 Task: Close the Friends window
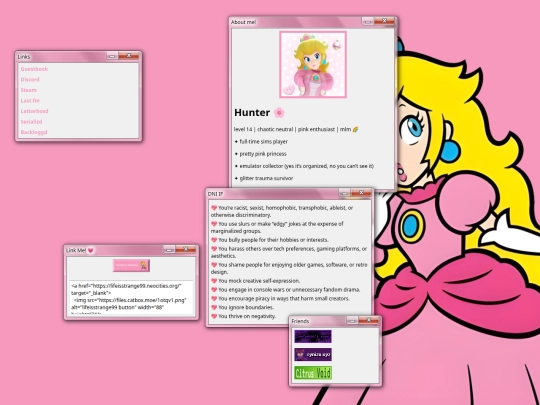(x=368, y=320)
